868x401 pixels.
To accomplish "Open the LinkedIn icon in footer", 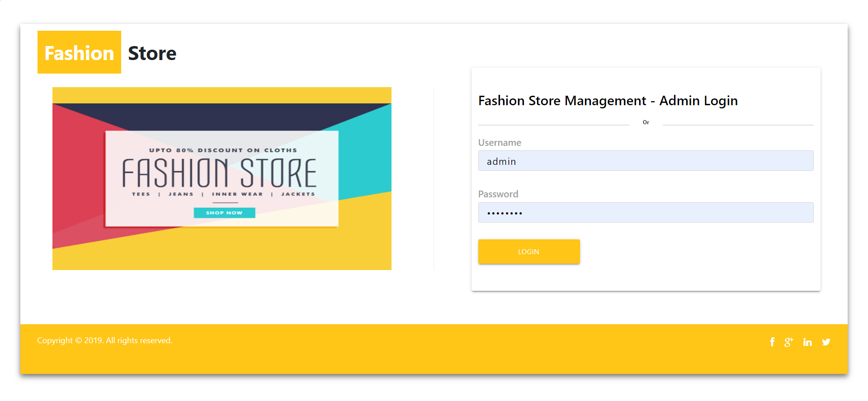I will (807, 342).
